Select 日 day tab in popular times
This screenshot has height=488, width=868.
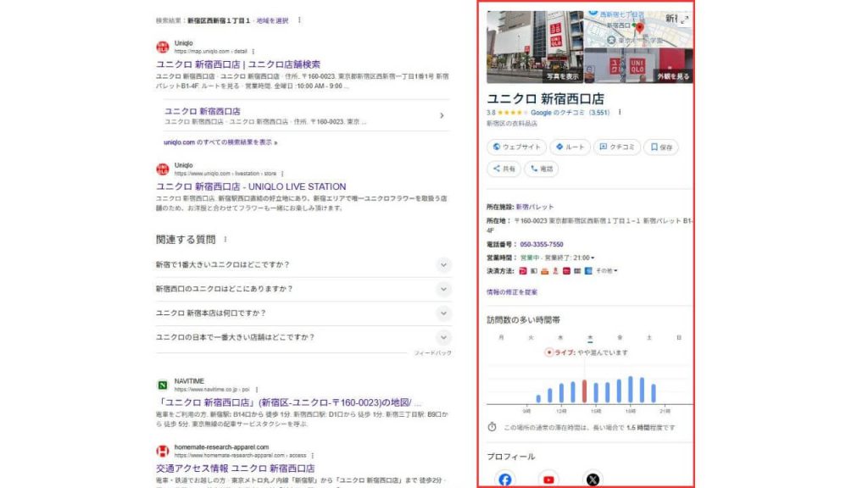(679, 337)
